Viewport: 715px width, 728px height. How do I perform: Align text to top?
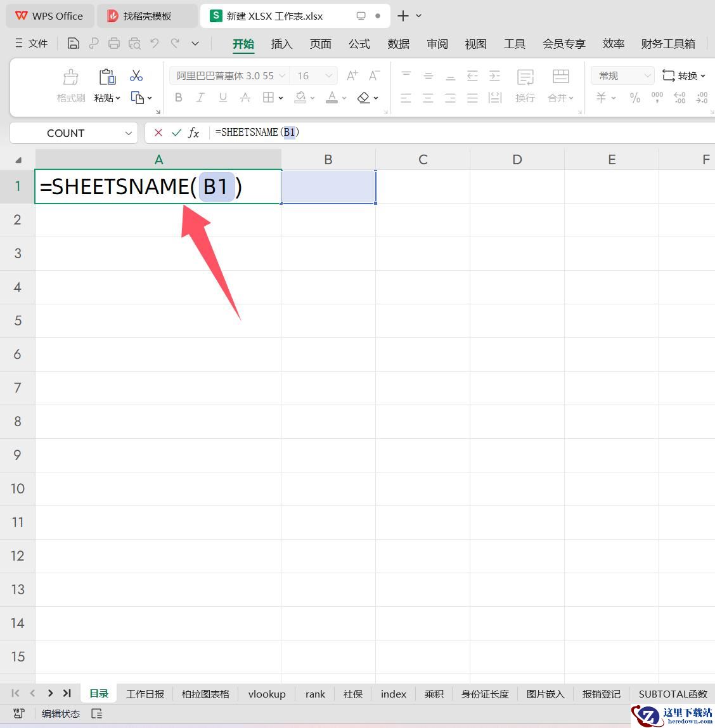406,75
